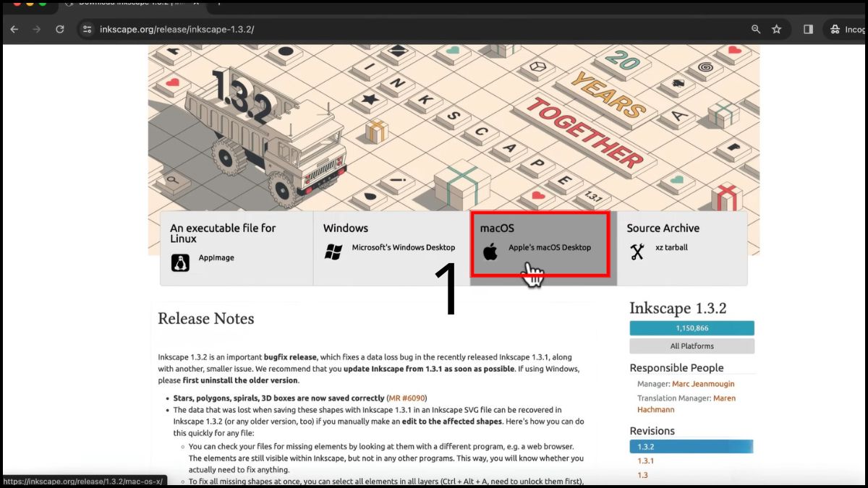Click the Incognito profile icon
868x488 pixels.
[835, 29]
